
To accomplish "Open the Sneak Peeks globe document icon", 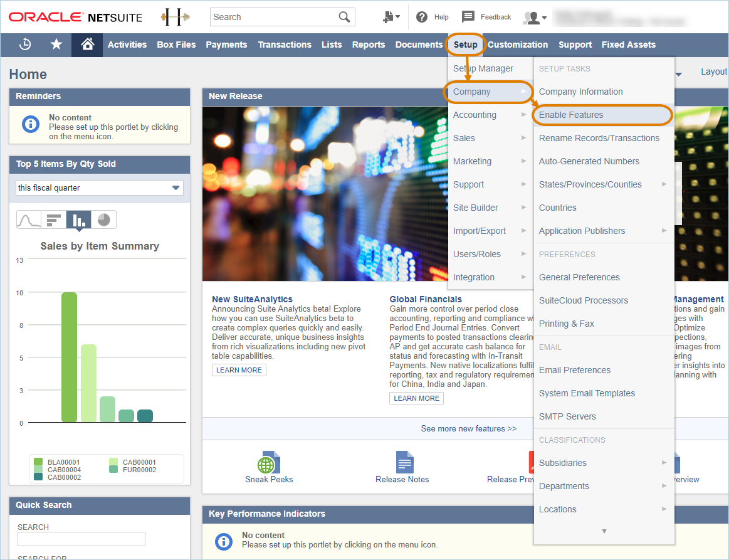I will [x=269, y=462].
